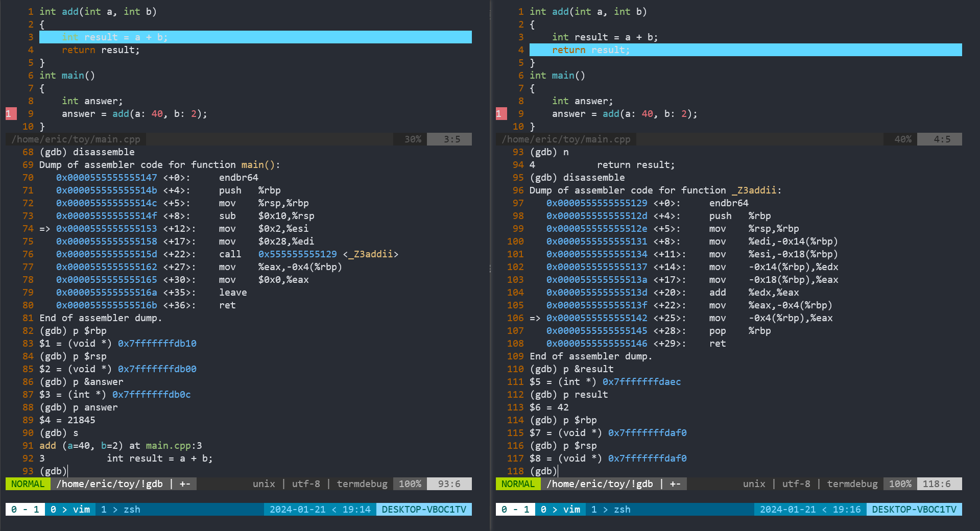The width and height of the screenshot is (980, 531).
Task: Click the '0 - 1' session indicator in right tmux bar
Action: tap(515, 510)
